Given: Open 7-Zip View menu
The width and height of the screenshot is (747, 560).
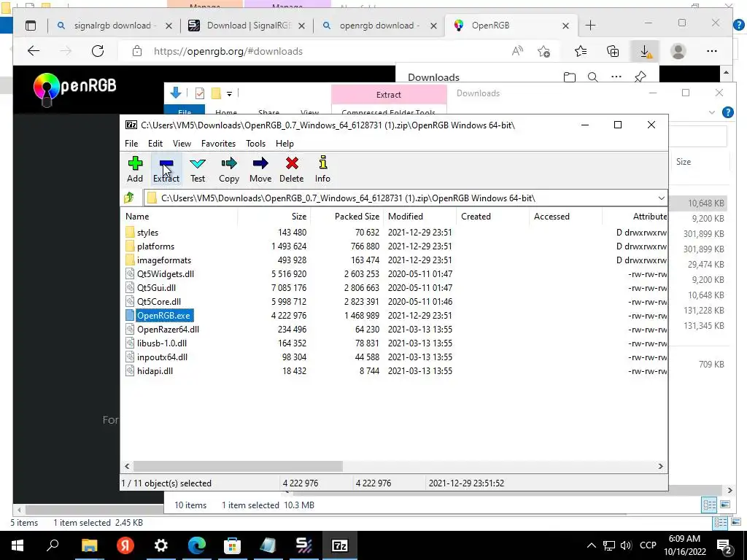Looking at the screenshot, I should pos(182,144).
